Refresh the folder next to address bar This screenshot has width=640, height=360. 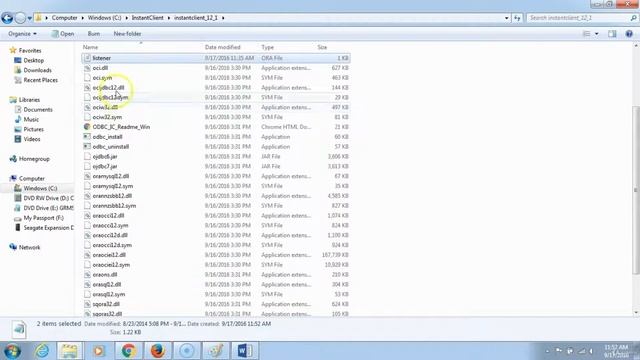point(517,18)
